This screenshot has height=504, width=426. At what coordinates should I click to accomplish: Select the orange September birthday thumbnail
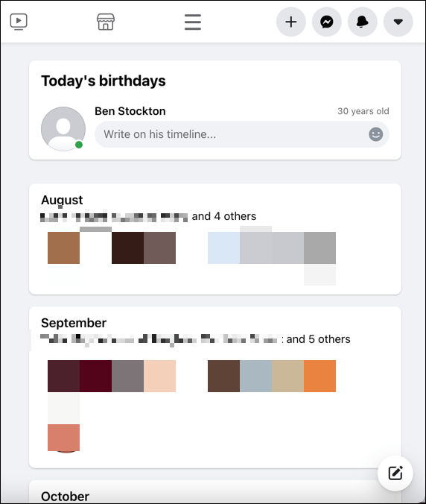click(319, 376)
